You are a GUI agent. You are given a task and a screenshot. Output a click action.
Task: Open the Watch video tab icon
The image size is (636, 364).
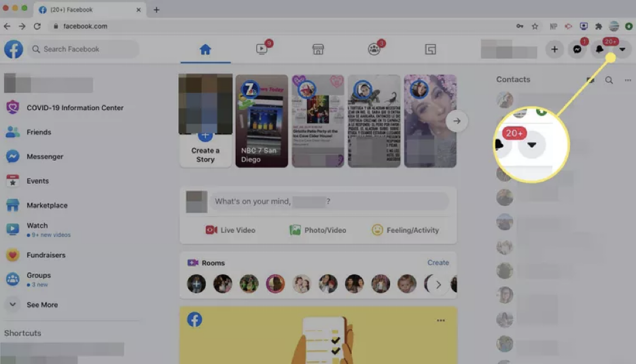click(x=262, y=50)
